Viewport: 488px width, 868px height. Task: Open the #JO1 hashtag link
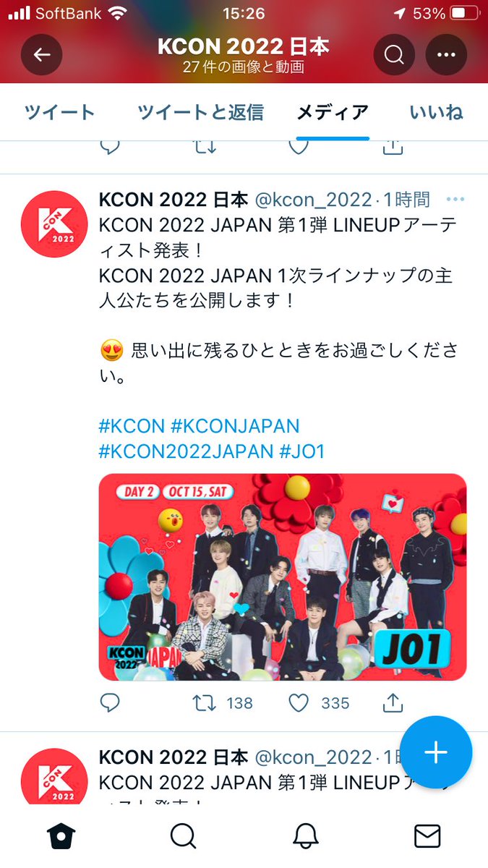pos(301,452)
